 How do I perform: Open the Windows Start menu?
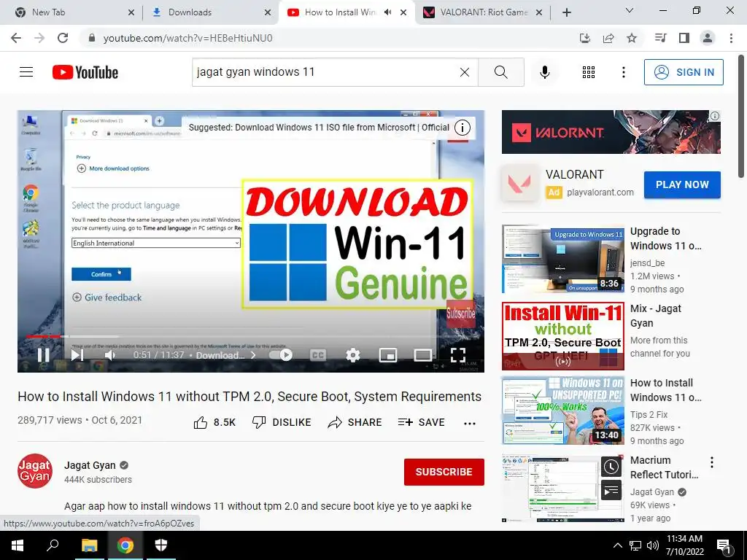(x=18, y=545)
